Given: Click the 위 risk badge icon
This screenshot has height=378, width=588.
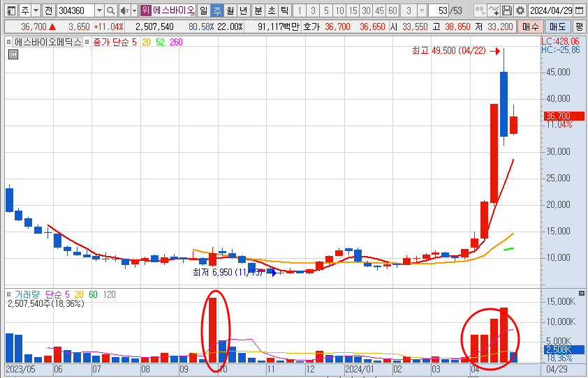Looking at the screenshot, I should click(145, 10).
